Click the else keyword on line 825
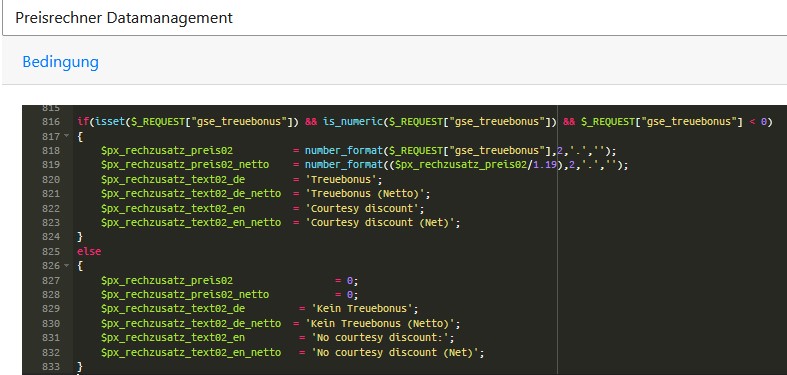The image size is (787, 375). 89,251
